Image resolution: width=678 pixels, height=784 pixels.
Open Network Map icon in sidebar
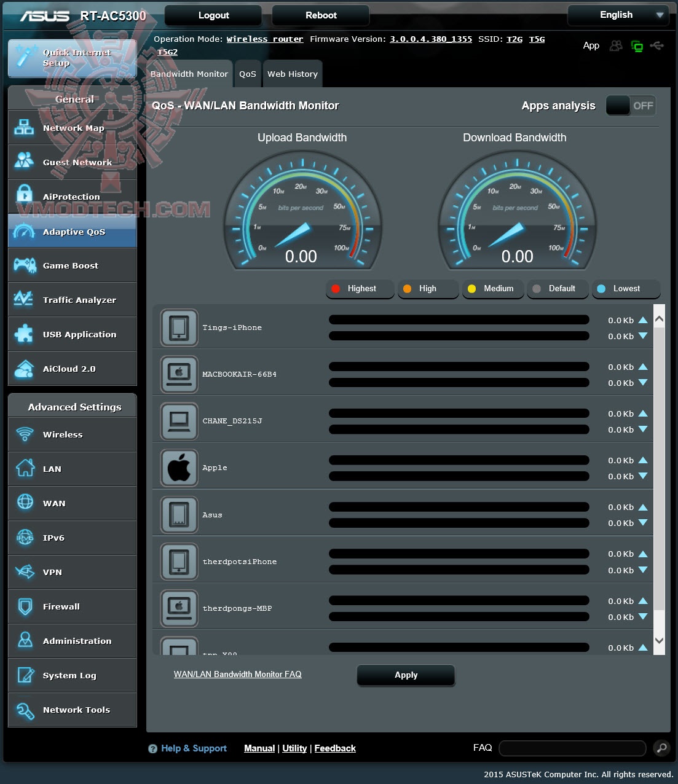click(24, 127)
